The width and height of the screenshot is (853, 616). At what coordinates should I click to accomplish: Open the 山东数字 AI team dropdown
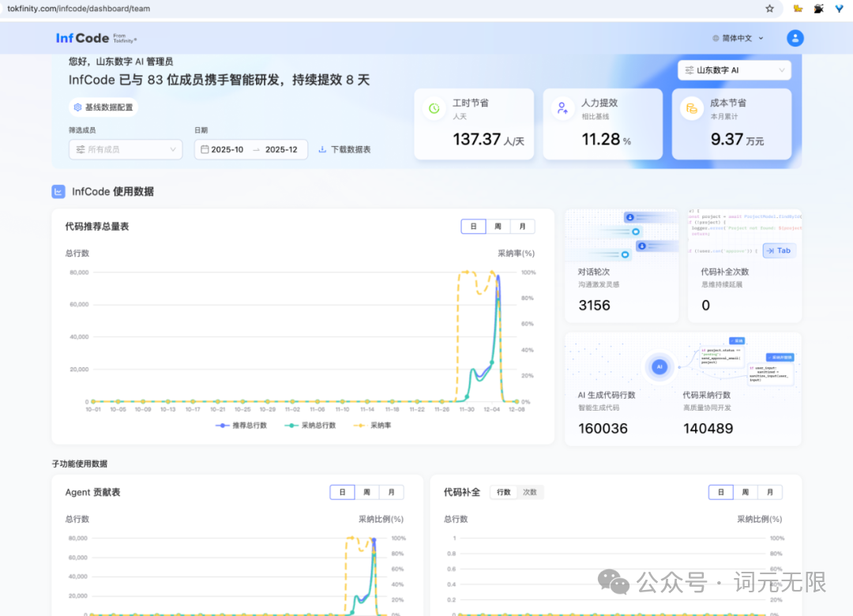point(734,70)
